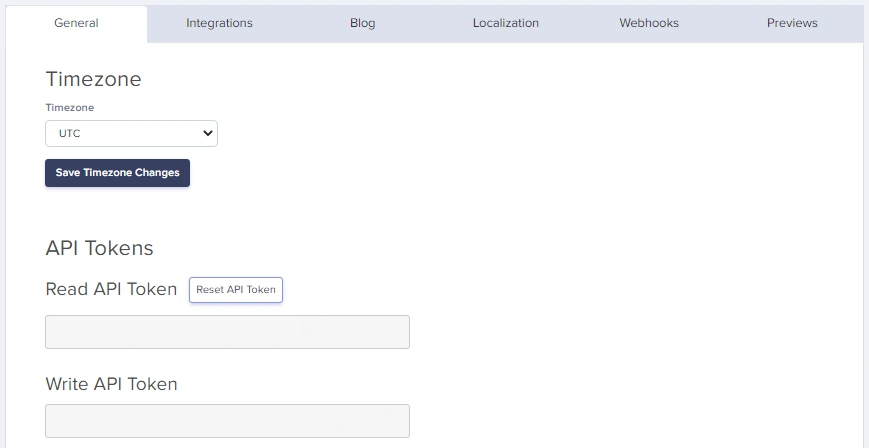Switch to the General tab
Screen dimensions: 869x448
click(x=76, y=23)
